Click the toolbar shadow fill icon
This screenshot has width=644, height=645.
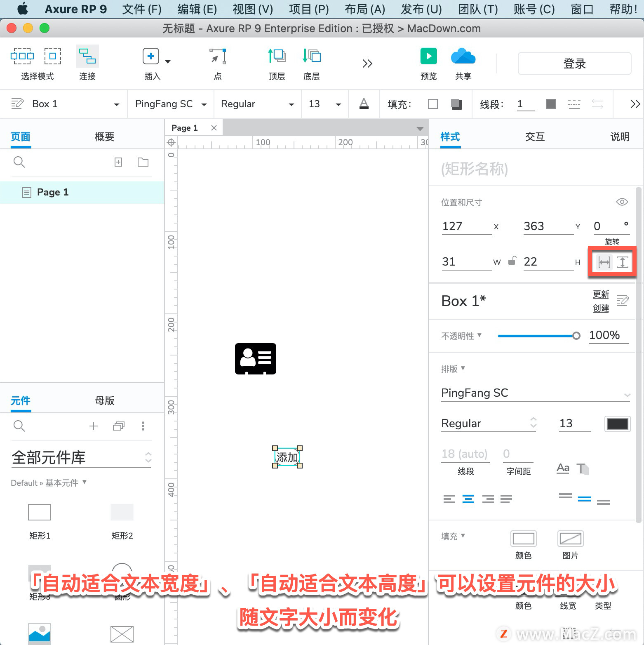[x=456, y=104]
